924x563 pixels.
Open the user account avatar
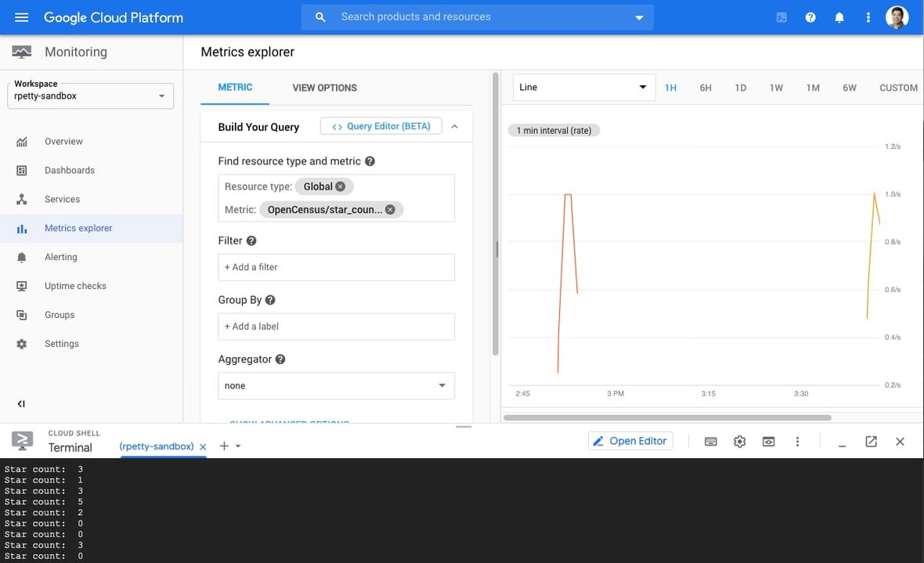click(x=897, y=17)
